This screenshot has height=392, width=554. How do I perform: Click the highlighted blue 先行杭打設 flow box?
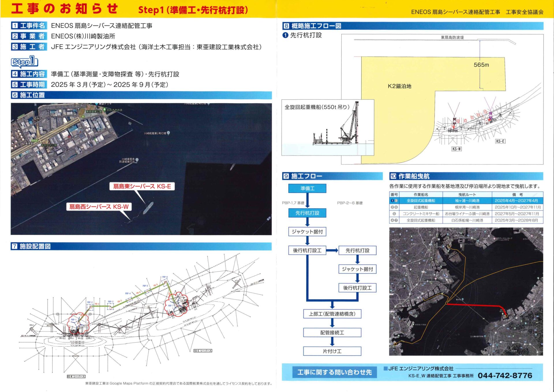click(307, 213)
